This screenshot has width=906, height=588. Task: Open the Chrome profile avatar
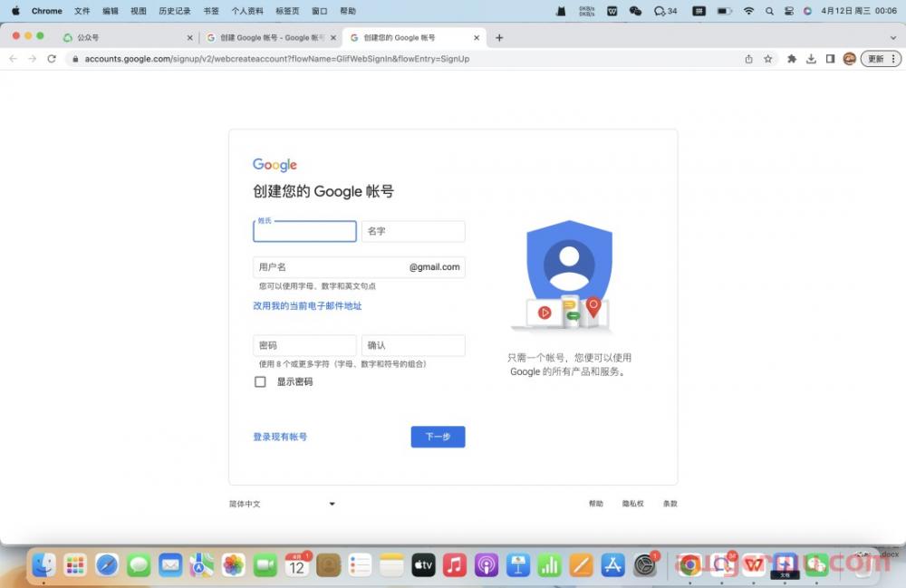(x=850, y=59)
